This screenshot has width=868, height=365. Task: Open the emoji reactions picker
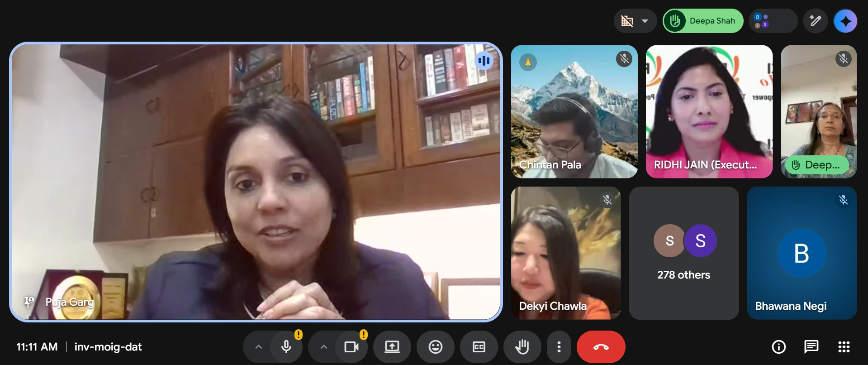435,347
